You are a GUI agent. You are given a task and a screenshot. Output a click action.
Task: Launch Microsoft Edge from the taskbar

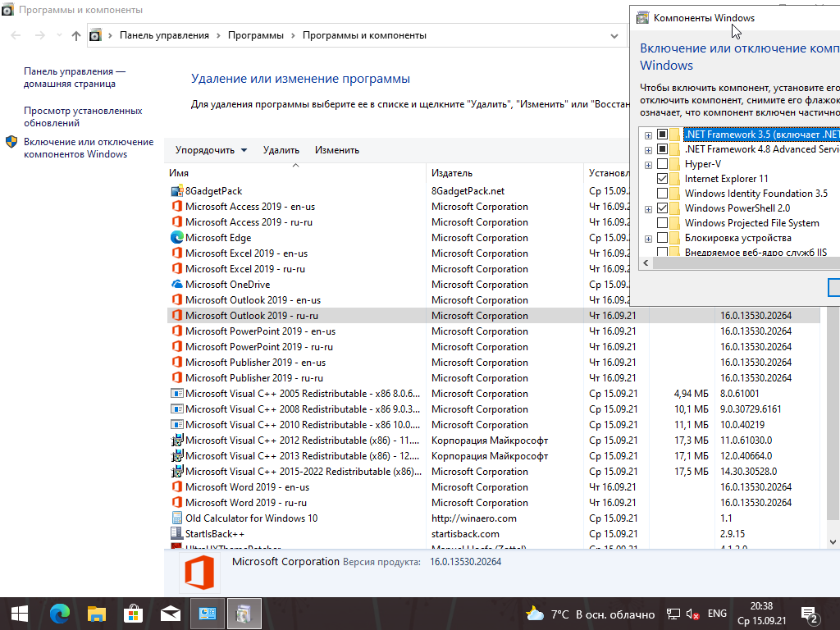(59, 614)
